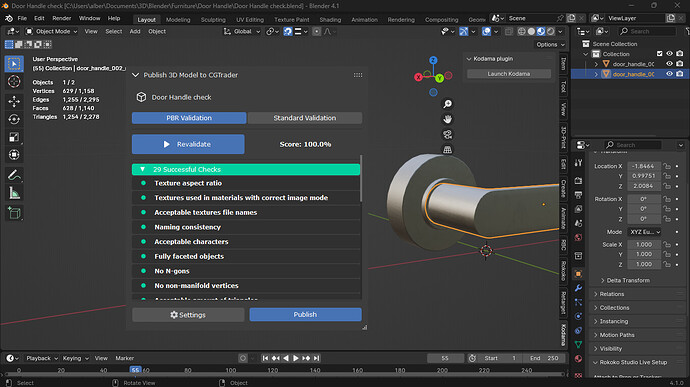Open the Modifiers wrench properties tab
Viewport: 690px width, 387px height.
[579, 288]
